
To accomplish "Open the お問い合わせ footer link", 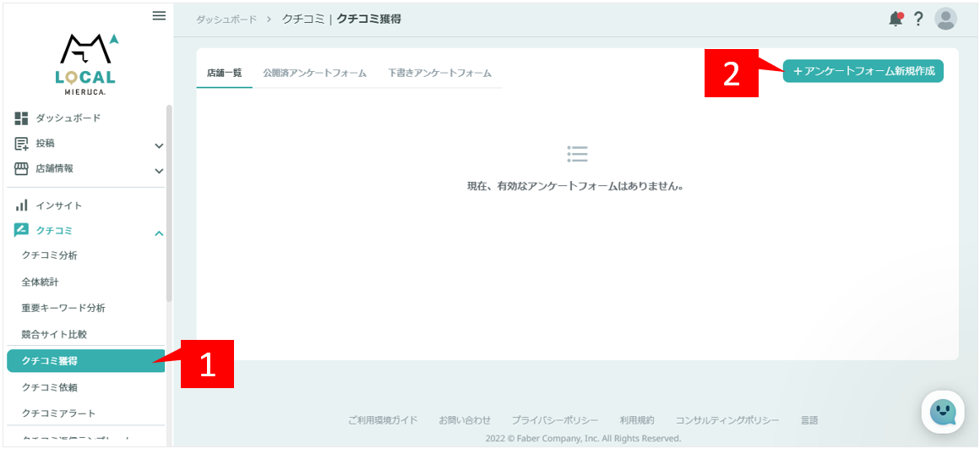I will 465,420.
